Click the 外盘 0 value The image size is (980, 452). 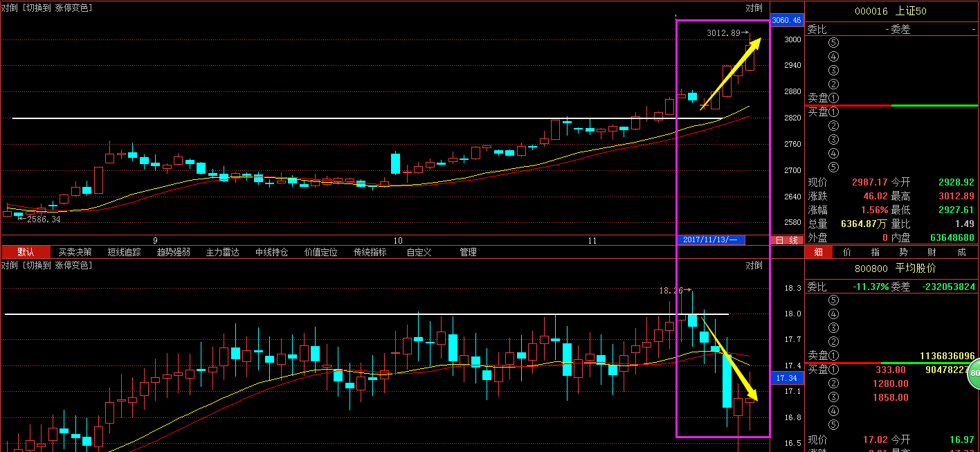click(x=885, y=237)
